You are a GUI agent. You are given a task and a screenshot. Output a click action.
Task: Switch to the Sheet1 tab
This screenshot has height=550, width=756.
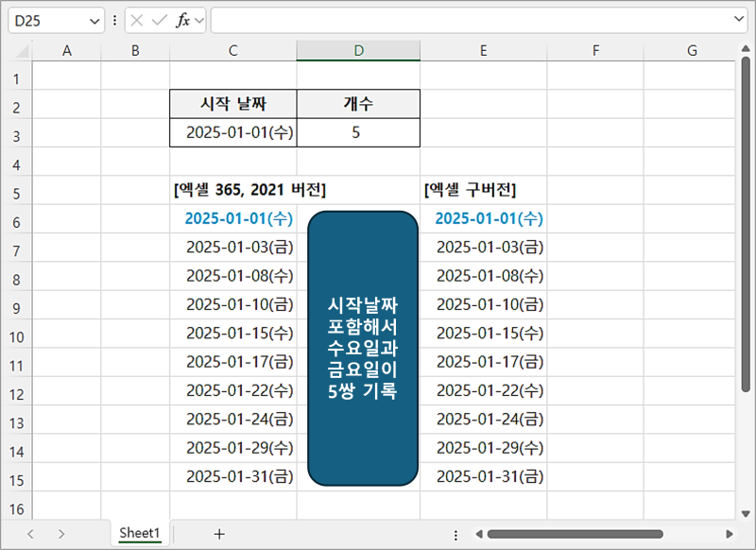coord(139,534)
